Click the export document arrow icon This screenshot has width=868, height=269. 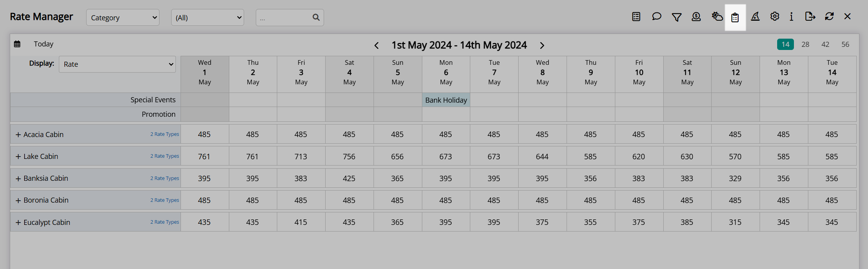click(810, 16)
